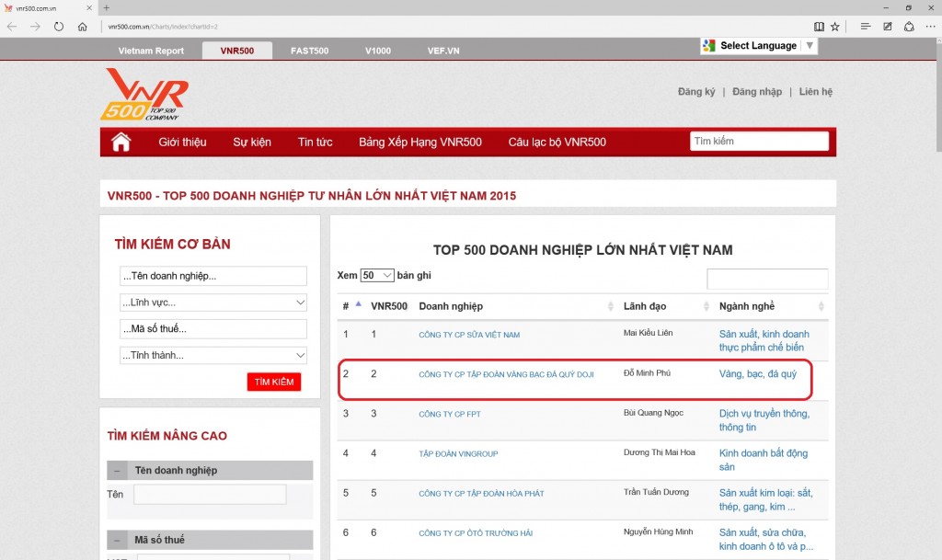Close the vnr500.com.vn tab
Viewport: 942px width, 560px height.
click(x=89, y=7)
